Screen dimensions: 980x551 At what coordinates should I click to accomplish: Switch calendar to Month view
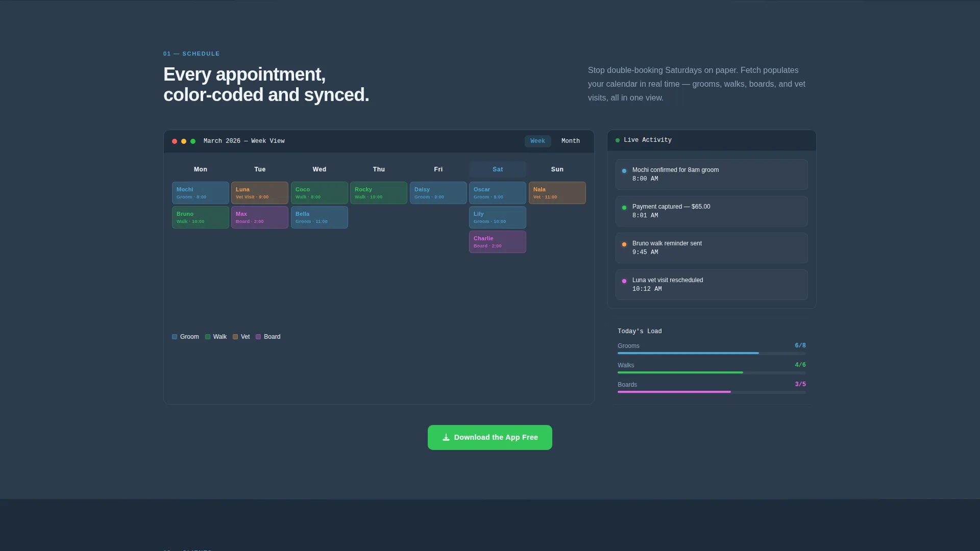click(571, 141)
